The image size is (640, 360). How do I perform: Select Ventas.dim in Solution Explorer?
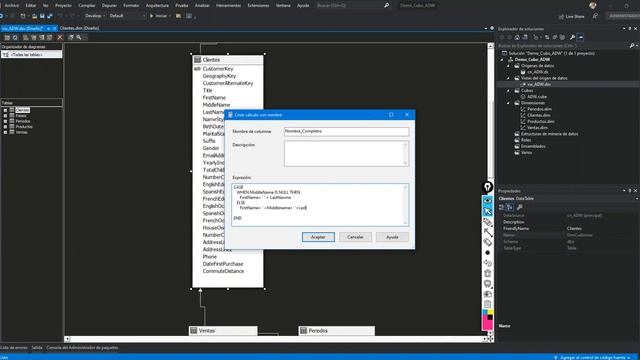pyautogui.click(x=537, y=128)
